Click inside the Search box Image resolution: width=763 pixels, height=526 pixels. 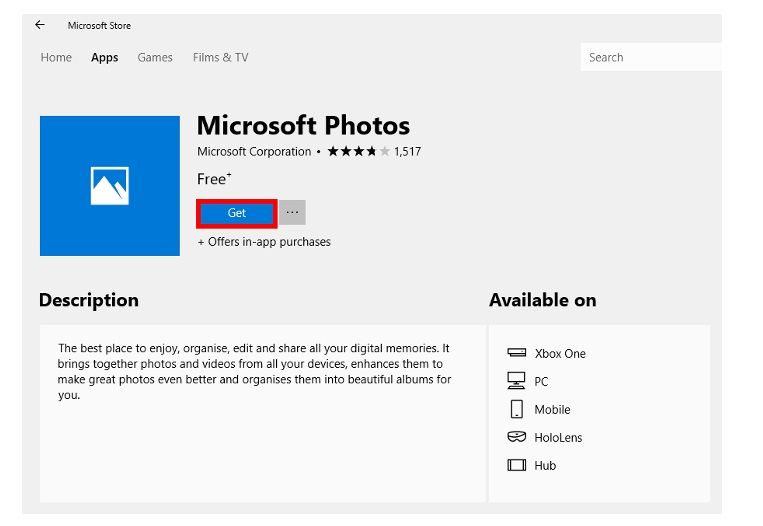point(650,57)
